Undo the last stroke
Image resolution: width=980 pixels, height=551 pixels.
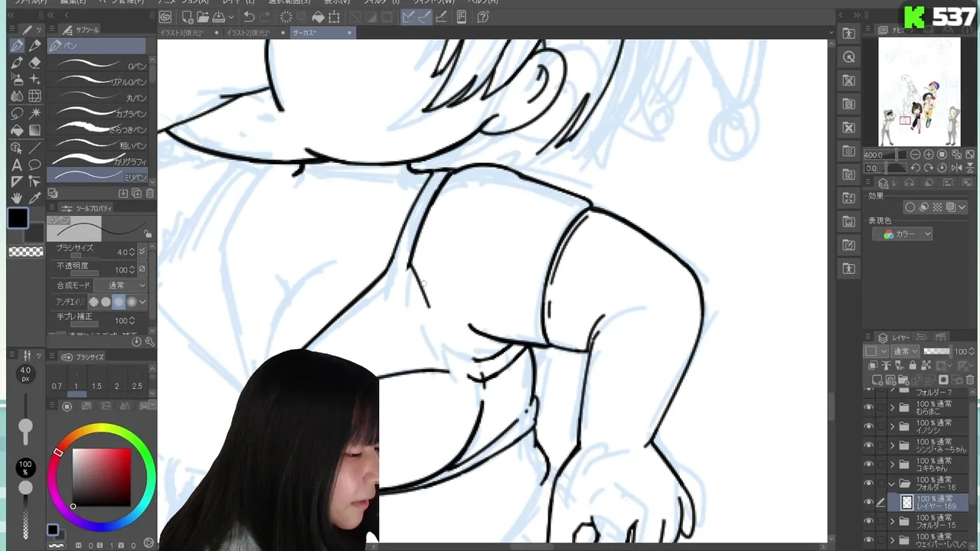point(249,17)
